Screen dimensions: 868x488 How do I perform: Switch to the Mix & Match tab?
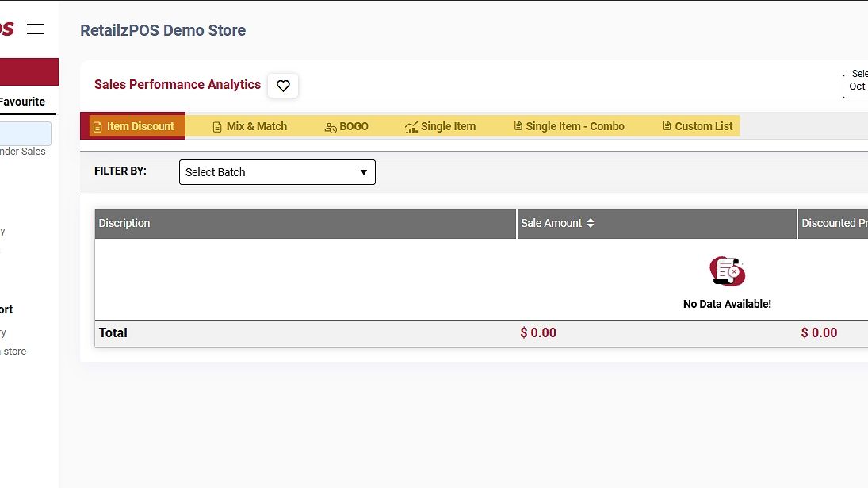(256, 126)
